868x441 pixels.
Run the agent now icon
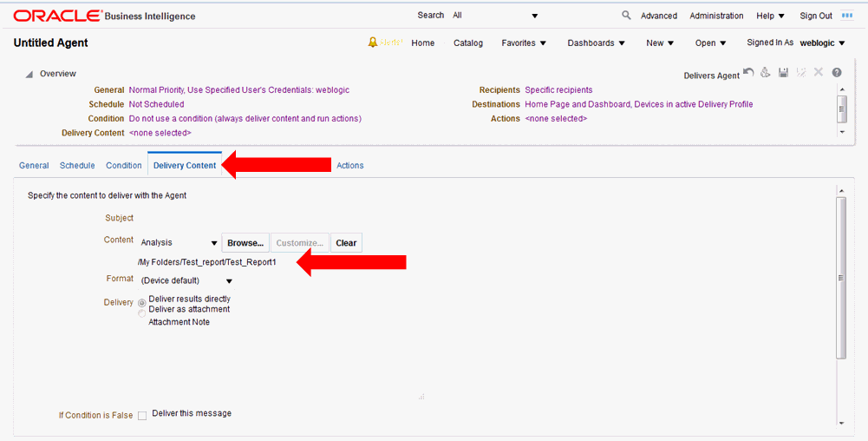click(766, 73)
